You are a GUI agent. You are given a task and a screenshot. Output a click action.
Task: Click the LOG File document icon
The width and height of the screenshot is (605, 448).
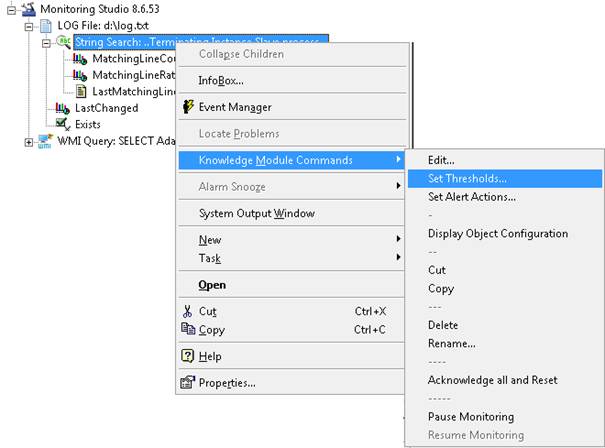[45, 25]
